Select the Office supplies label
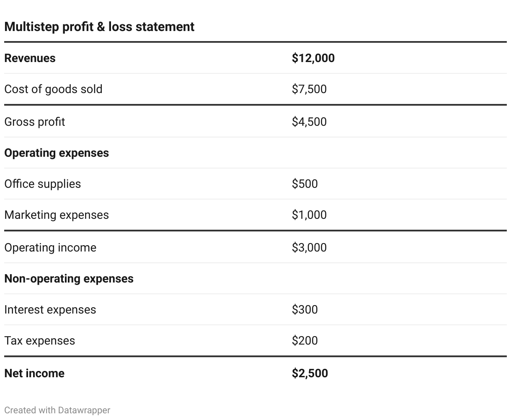The width and height of the screenshot is (511, 420). point(43,184)
